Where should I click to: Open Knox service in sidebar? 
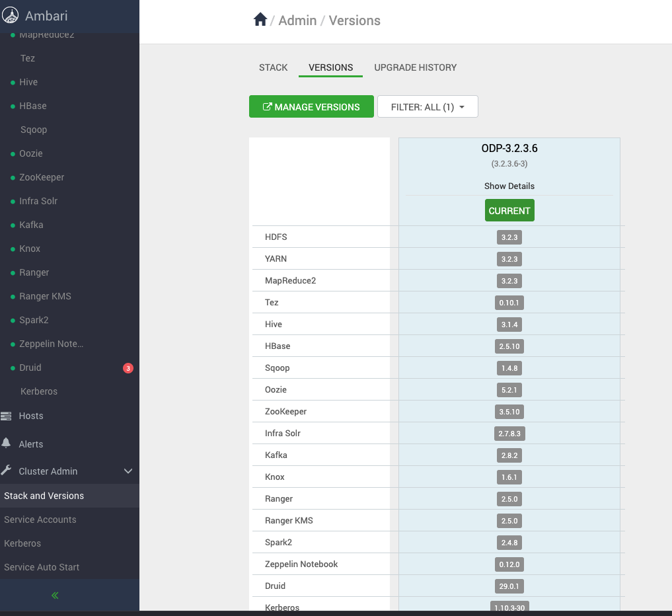(30, 249)
